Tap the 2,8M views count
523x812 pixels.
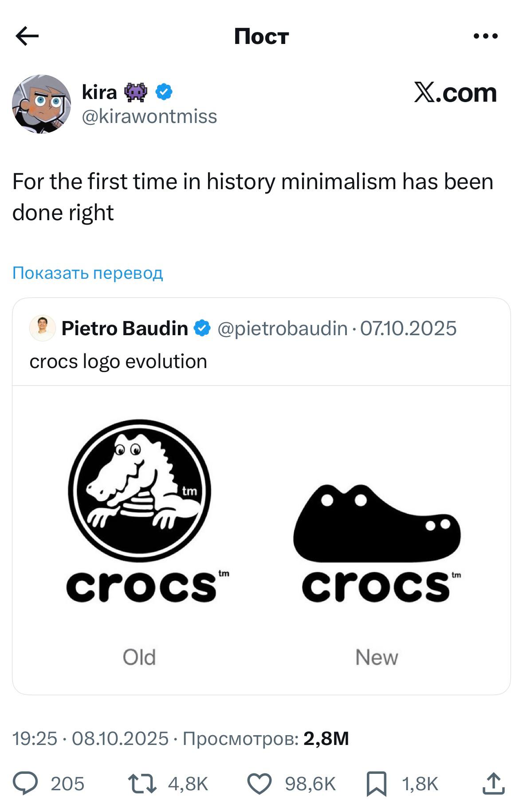point(326,738)
